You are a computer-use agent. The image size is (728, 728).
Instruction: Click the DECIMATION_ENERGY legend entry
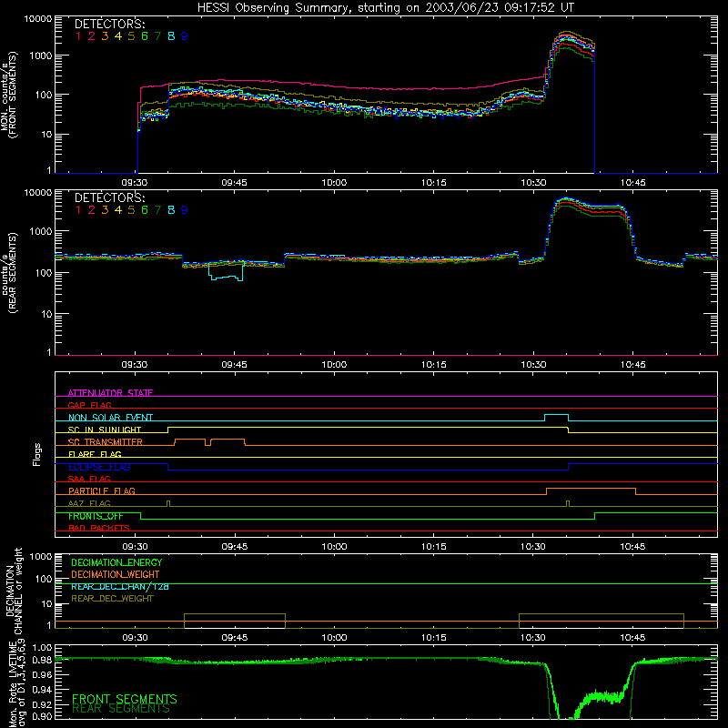pyautogui.click(x=116, y=562)
